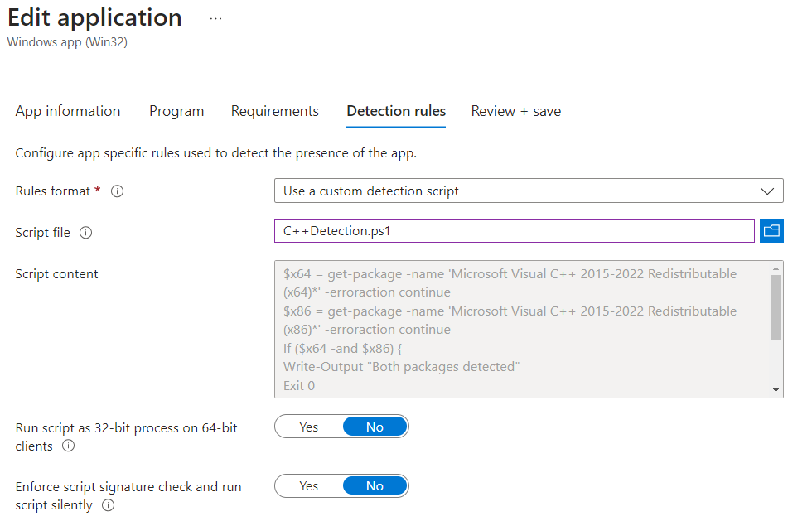Set Run script as 32-bit to No

[x=375, y=427]
